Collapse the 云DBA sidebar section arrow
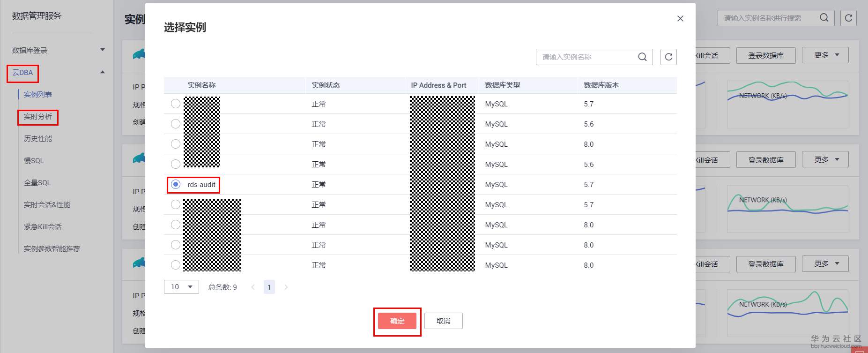 (103, 72)
